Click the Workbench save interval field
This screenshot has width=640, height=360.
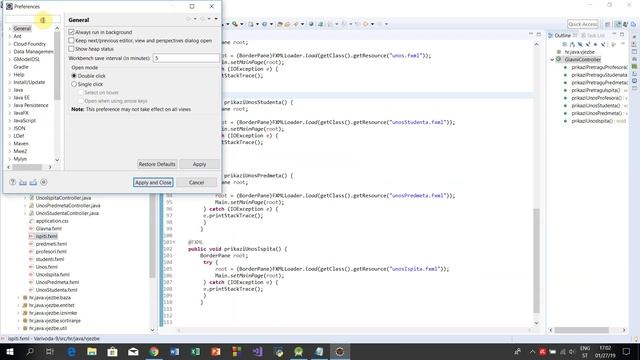pyautogui.click(x=186, y=58)
